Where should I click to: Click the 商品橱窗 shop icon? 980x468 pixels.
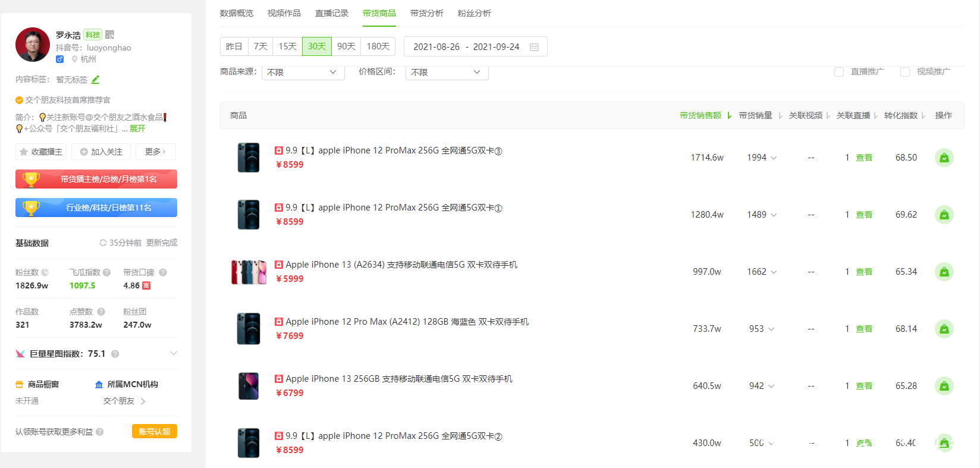click(x=20, y=384)
